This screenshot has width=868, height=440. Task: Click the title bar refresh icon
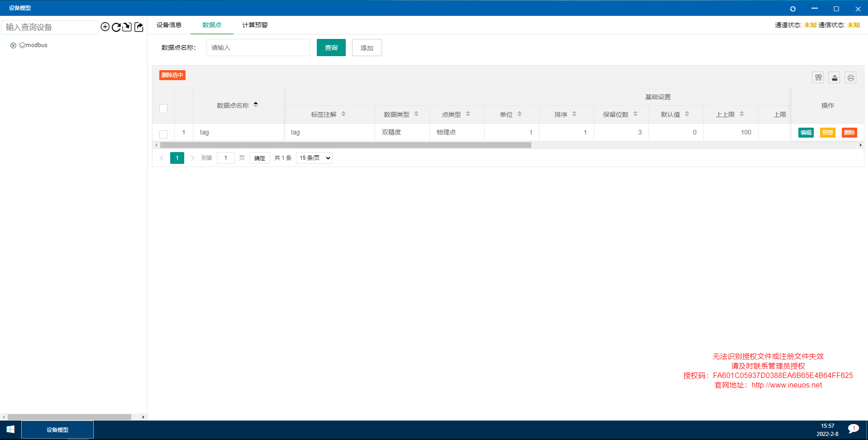pyautogui.click(x=793, y=9)
